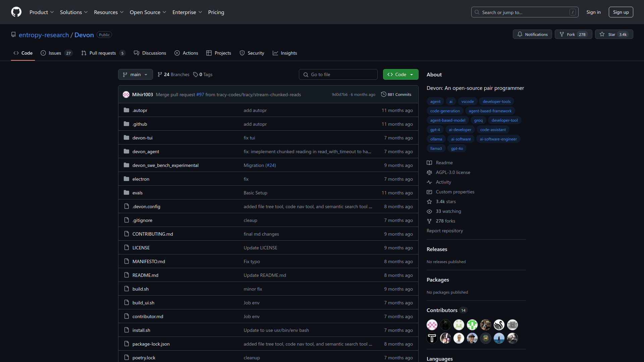Screen dimensions: 644x362
Task: Click the 33 watching eye icon
Action: (x=429, y=211)
